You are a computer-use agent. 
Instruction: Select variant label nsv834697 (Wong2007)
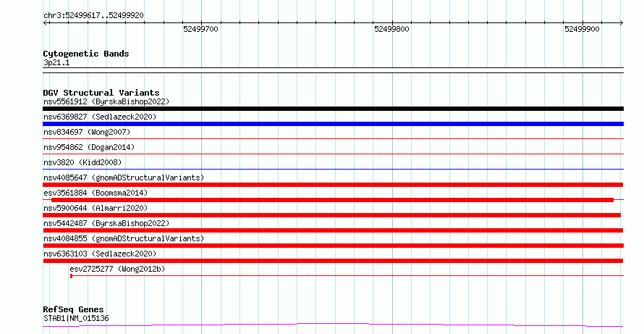pos(87,132)
